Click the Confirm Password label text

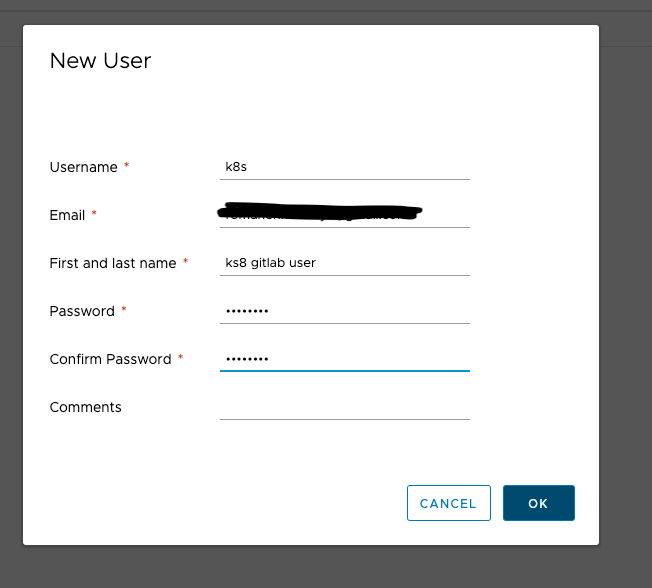click(110, 359)
